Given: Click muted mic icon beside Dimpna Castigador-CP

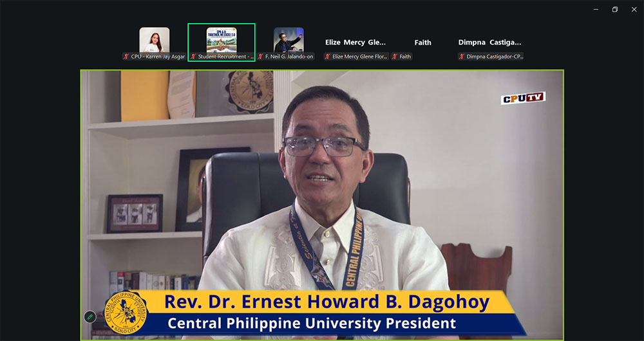Looking at the screenshot, I should pyautogui.click(x=462, y=57).
